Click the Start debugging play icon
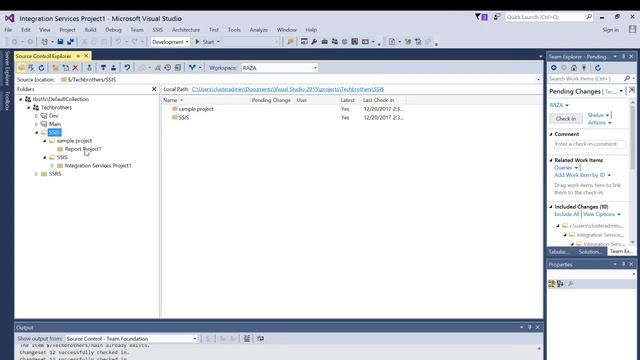 198,42
